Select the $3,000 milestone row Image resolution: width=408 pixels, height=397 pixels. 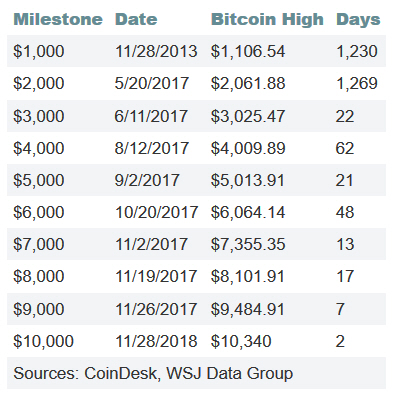click(196, 116)
